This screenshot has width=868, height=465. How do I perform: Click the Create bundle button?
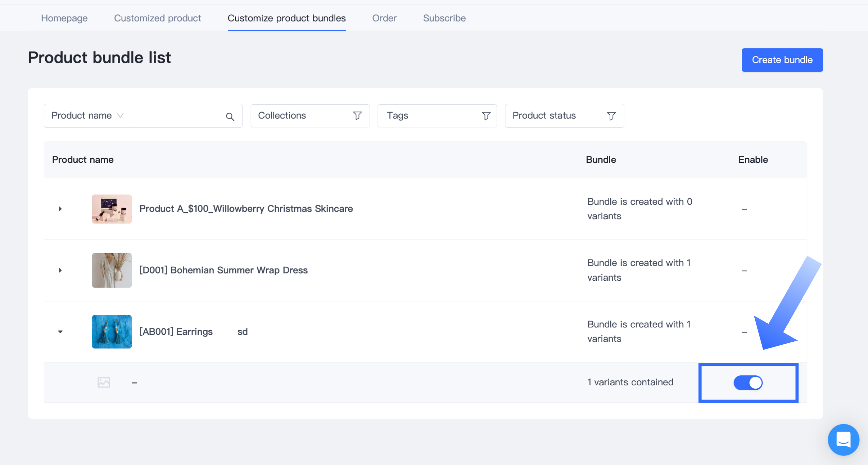(782, 60)
